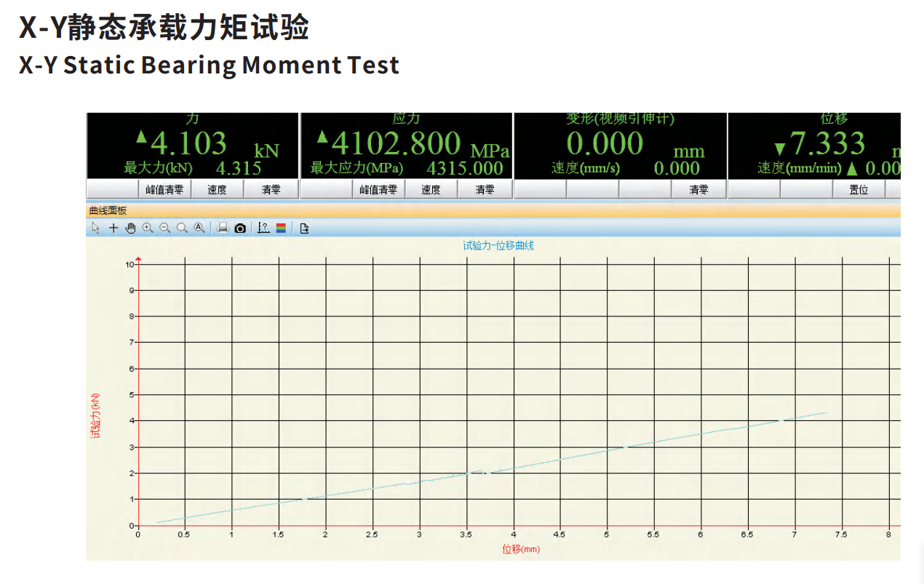Click the 试验力-位移曲线 chart title
This screenshot has width=924, height=584.
(498, 246)
